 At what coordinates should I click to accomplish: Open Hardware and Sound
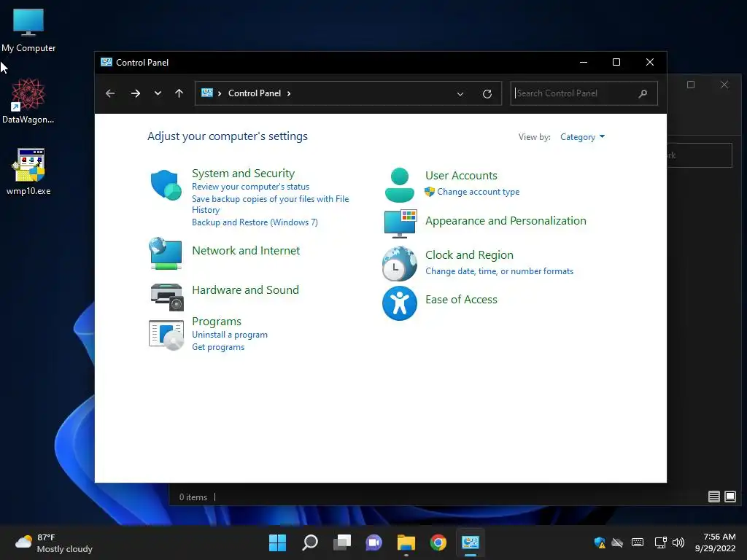(245, 290)
